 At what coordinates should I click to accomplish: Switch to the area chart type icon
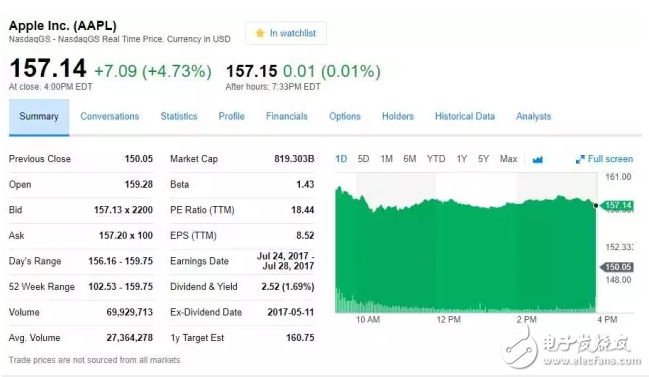point(537,160)
